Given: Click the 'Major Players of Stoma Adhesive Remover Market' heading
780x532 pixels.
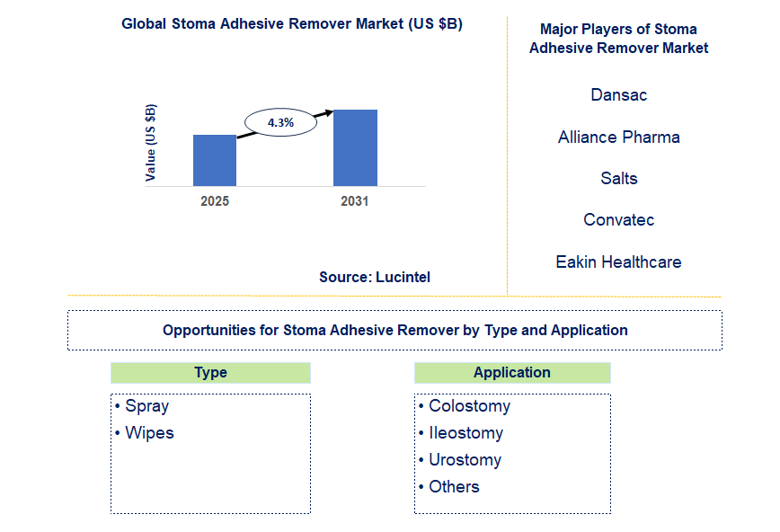Looking at the screenshot, I should pyautogui.click(x=618, y=39).
